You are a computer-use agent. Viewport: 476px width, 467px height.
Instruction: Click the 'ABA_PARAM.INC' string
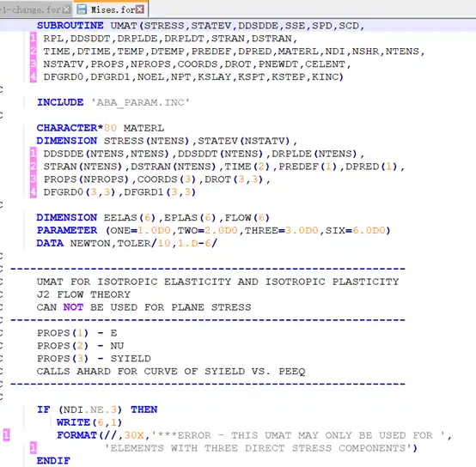tap(141, 102)
